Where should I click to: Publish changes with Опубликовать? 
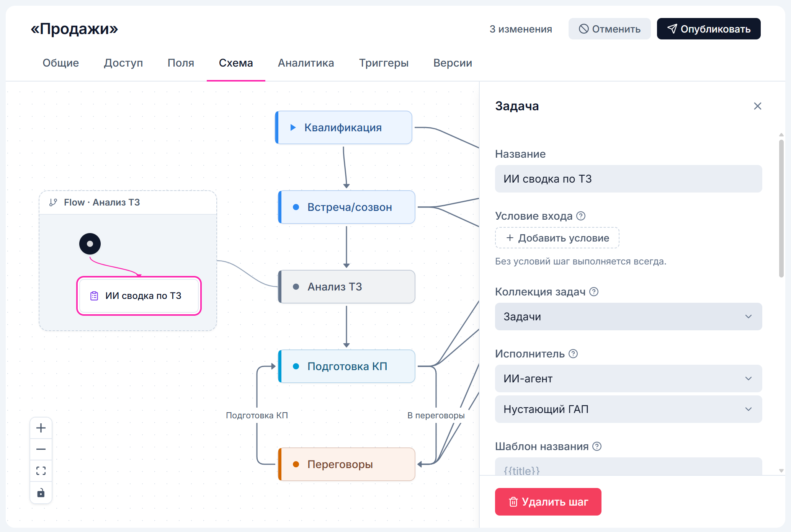[x=709, y=29]
